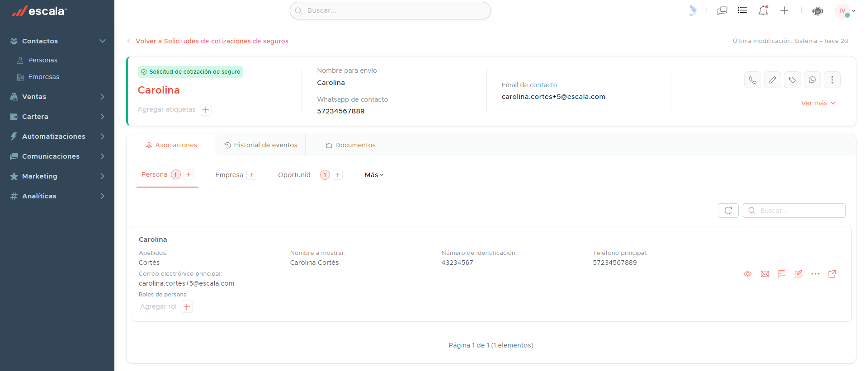Send email to Carolina via envelope icon
This screenshot has height=371, width=868.
765,274
